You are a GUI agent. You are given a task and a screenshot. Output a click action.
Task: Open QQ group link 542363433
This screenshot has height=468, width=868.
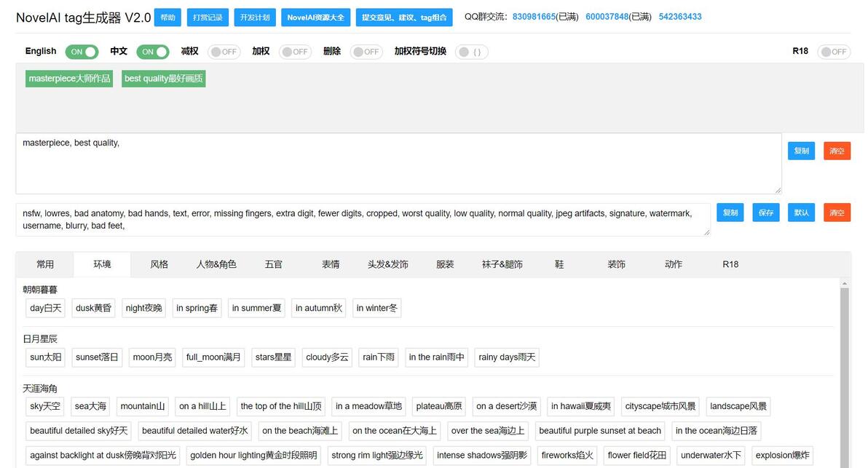click(x=680, y=17)
